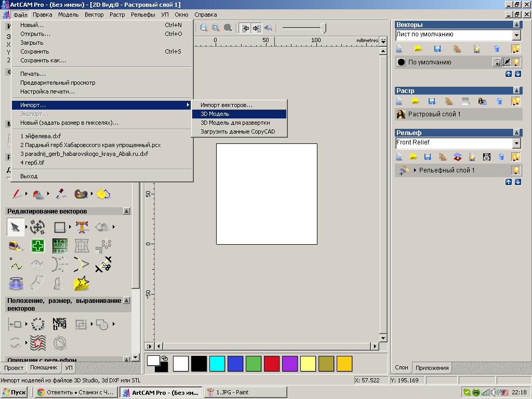Open the Рельефы menu
The height and width of the screenshot is (399, 532).
pyautogui.click(x=143, y=15)
